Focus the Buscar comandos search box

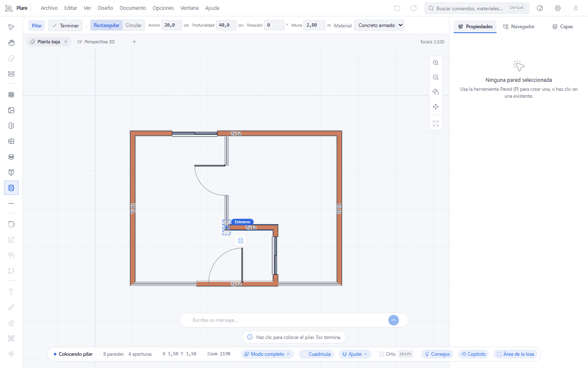(477, 8)
